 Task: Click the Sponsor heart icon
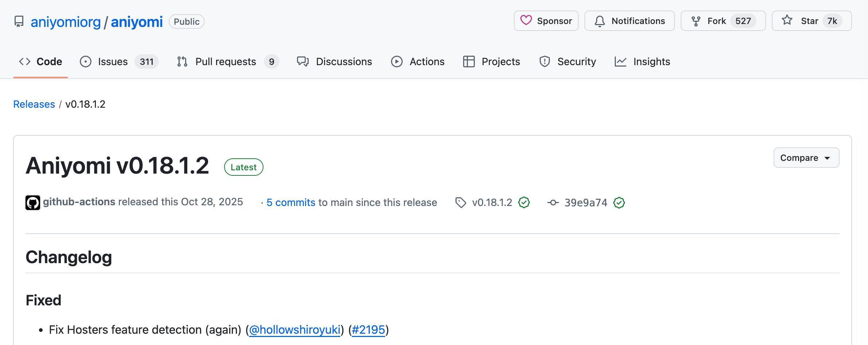pos(526,20)
